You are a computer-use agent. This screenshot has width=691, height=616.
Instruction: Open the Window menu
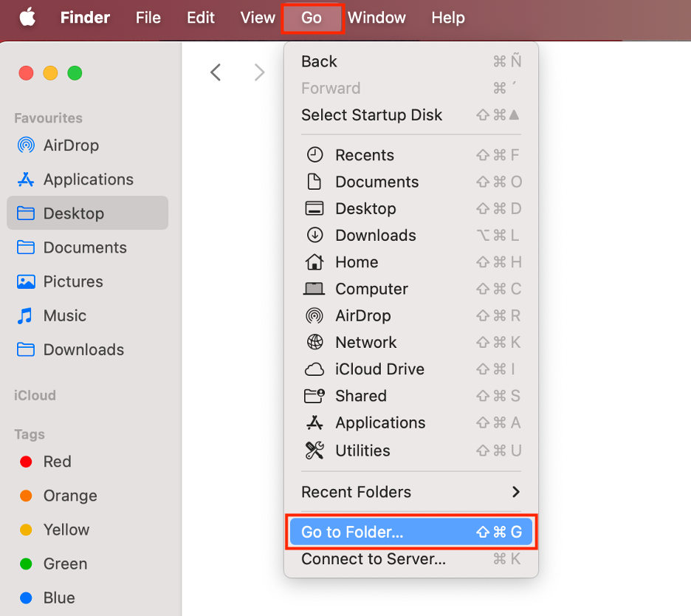[377, 18]
